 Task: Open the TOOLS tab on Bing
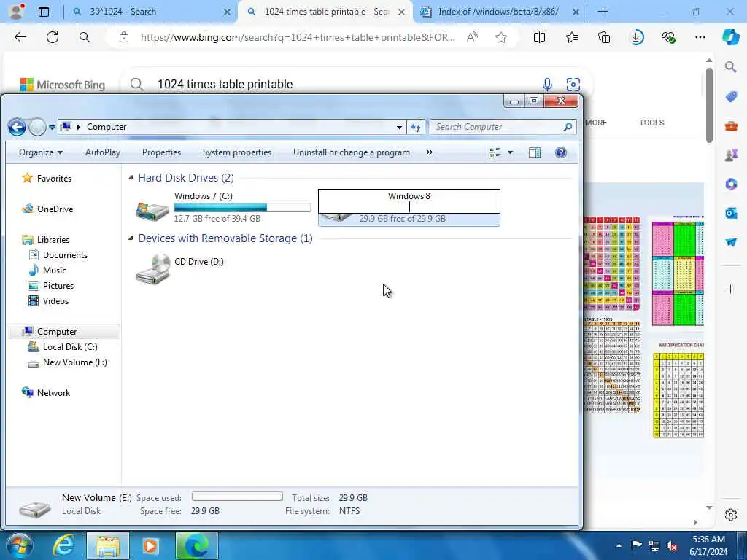[x=651, y=122]
